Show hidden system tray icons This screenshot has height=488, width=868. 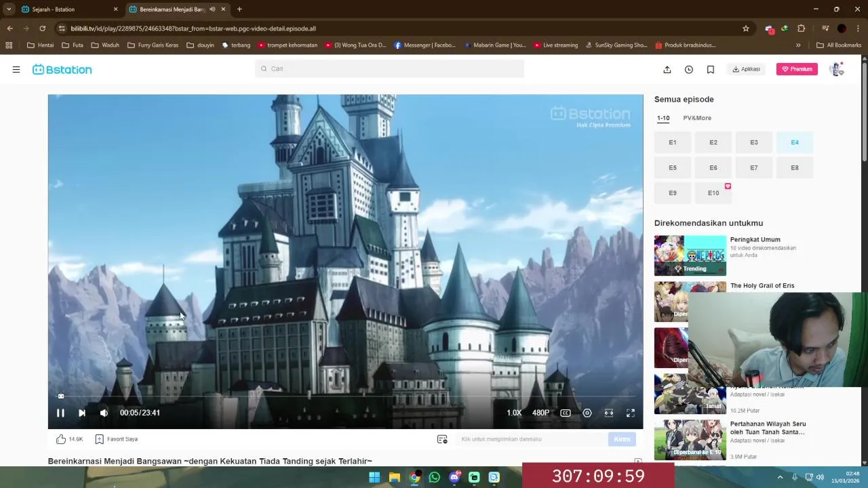(x=780, y=477)
